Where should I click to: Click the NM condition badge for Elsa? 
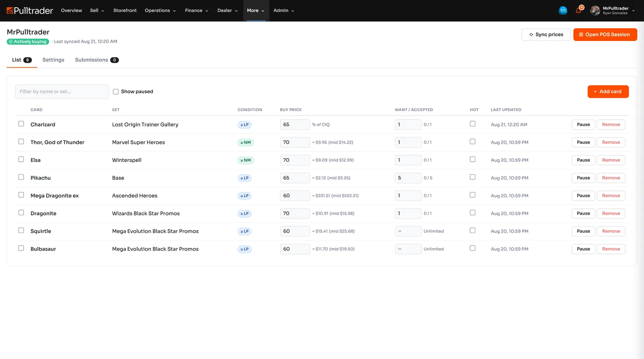[x=246, y=160]
